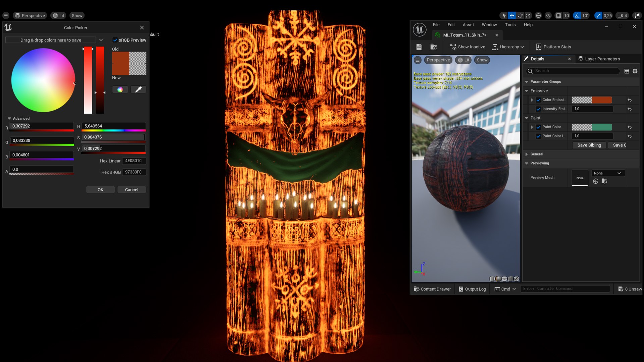Open Preview Mesh None dropdown
This screenshot has width=644, height=362.
coord(607,173)
